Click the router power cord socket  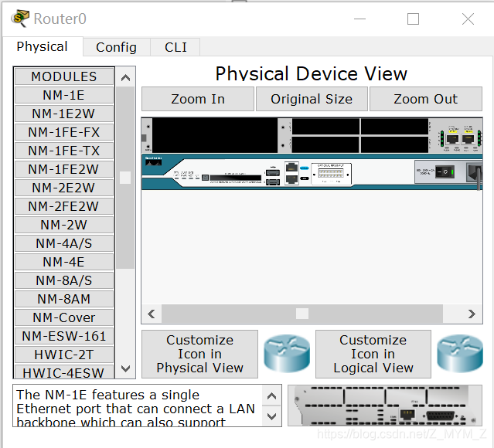474,172
